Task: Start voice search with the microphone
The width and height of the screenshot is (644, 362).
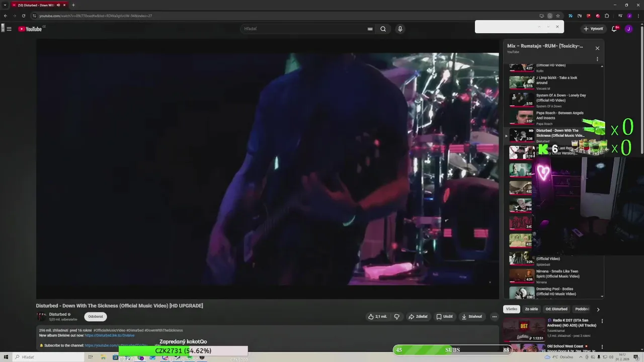Action: tap(400, 29)
